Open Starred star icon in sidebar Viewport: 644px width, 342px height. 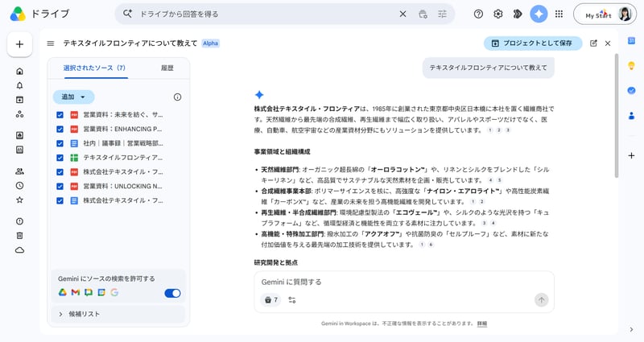pyautogui.click(x=19, y=200)
